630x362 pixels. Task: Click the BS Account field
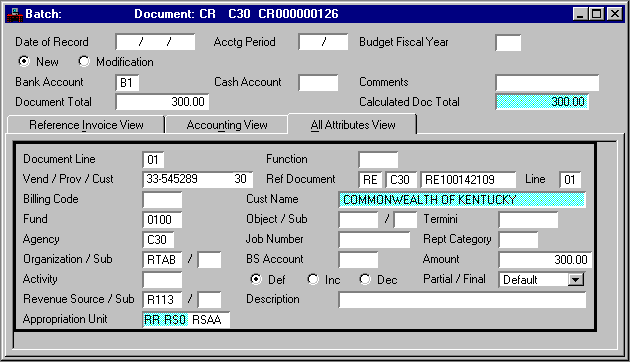pos(358,260)
